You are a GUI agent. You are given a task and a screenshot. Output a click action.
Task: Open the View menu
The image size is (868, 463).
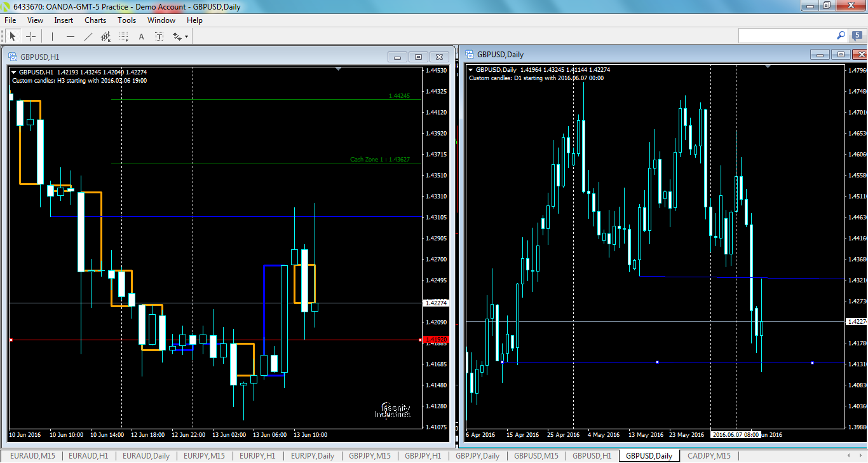(35, 20)
